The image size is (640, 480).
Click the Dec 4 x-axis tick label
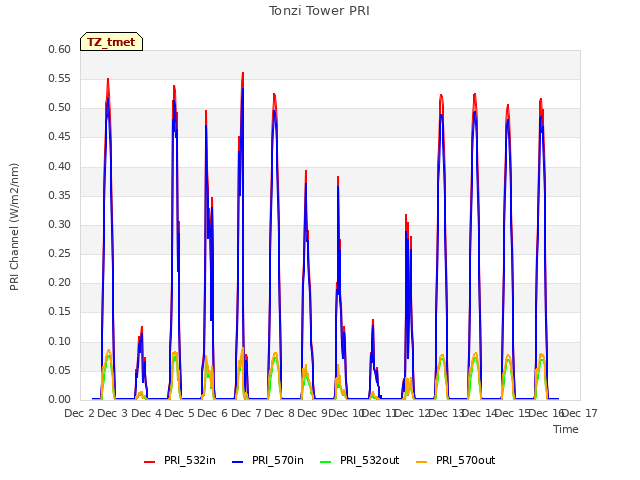point(146,413)
